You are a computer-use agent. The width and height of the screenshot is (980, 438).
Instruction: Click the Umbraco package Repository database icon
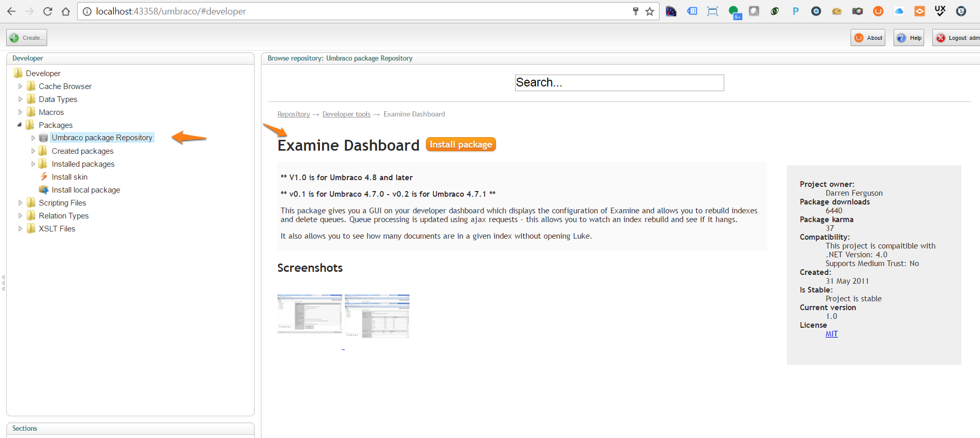43,138
